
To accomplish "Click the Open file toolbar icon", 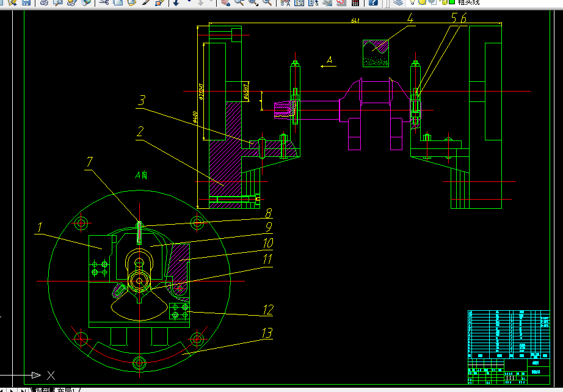I will [x=12, y=2].
